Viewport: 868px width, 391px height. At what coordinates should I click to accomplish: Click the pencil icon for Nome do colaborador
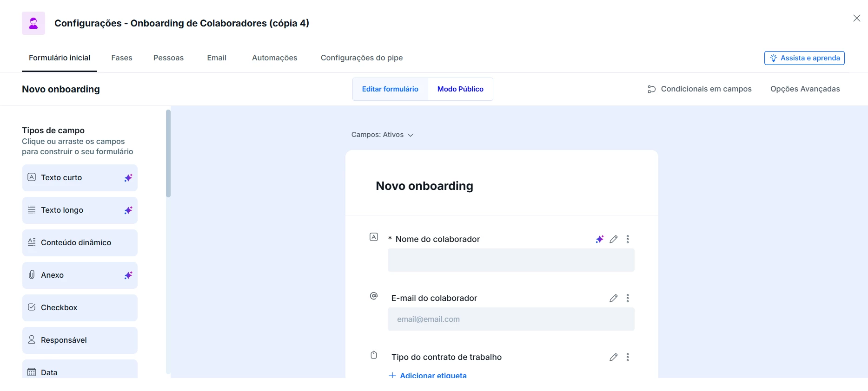click(x=614, y=239)
